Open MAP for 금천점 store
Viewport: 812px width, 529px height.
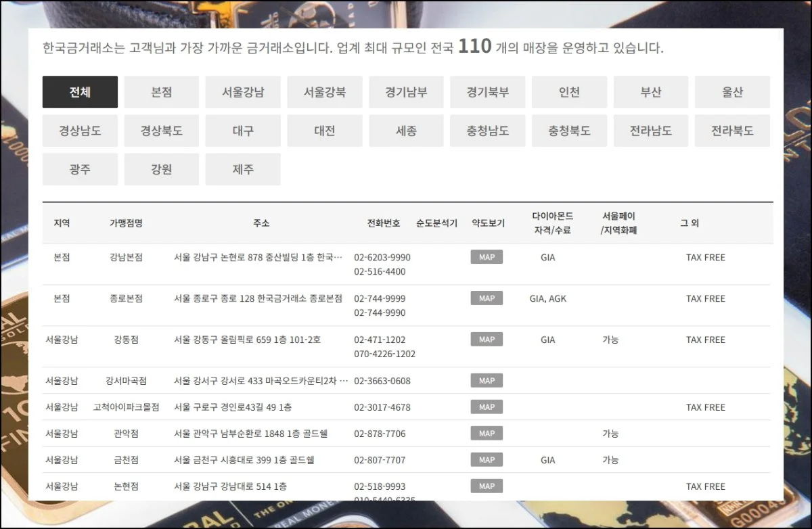pyautogui.click(x=487, y=460)
